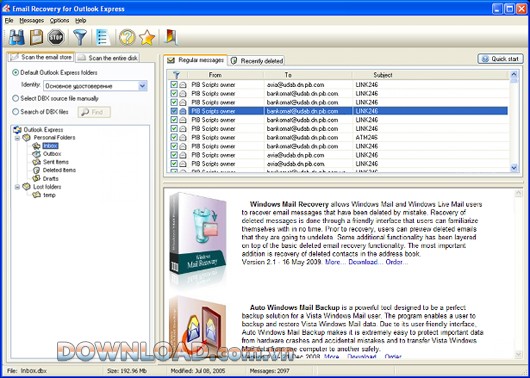Switch to Scan the entire disk tab
Screen dimensions: 530x378
(x=108, y=58)
